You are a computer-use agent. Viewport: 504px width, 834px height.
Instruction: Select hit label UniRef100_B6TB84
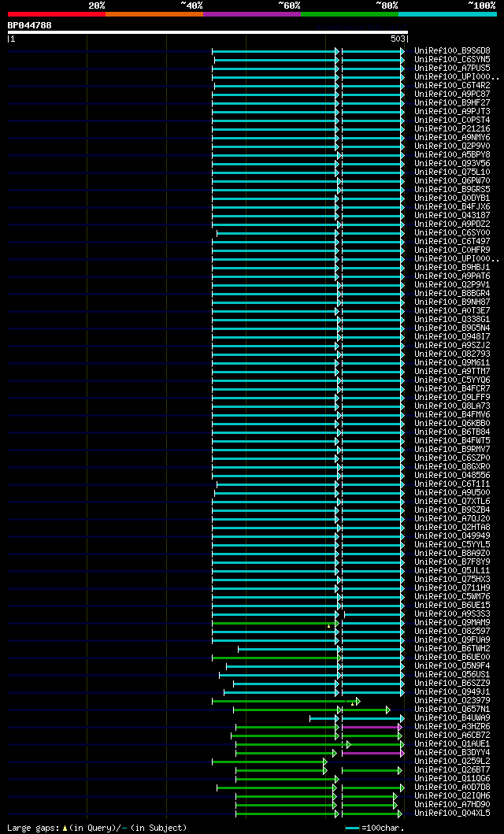453,432
